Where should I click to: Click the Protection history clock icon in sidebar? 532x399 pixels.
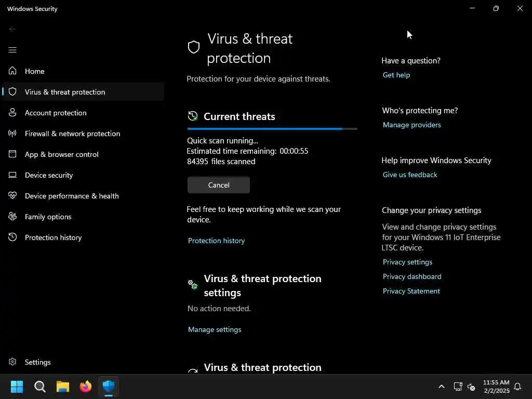click(x=12, y=237)
